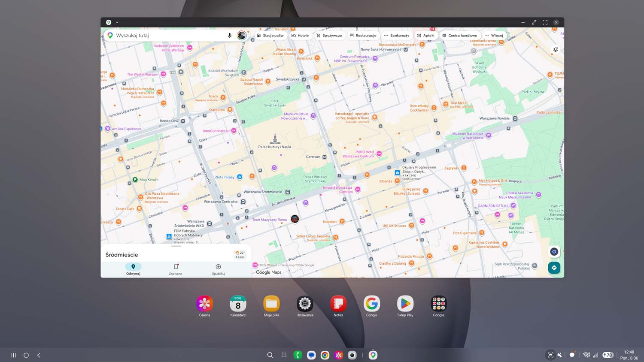Filter by Centra handlowe chip
Viewport: 644px width, 362px height.
tap(460, 36)
